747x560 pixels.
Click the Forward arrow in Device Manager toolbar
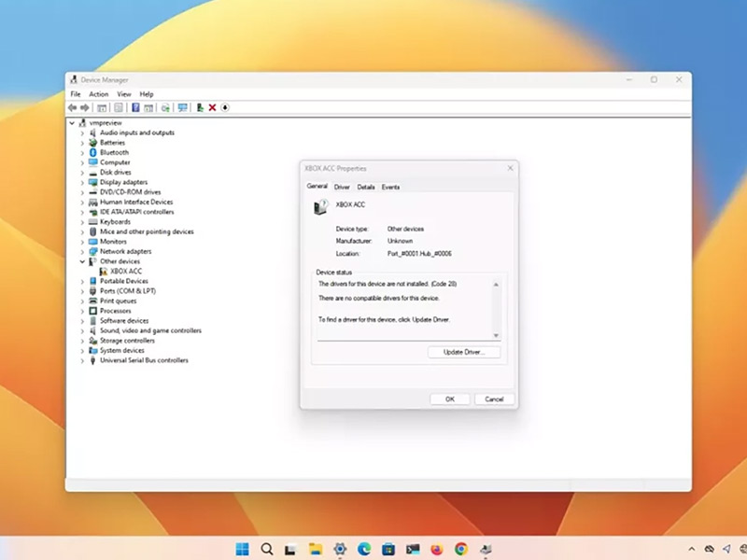point(85,107)
